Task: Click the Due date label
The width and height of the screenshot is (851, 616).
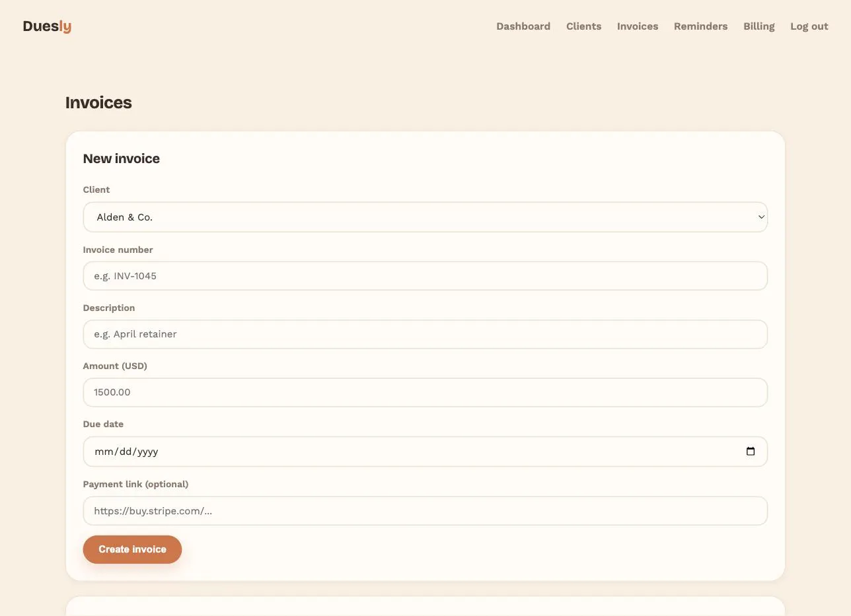Action: coord(103,424)
